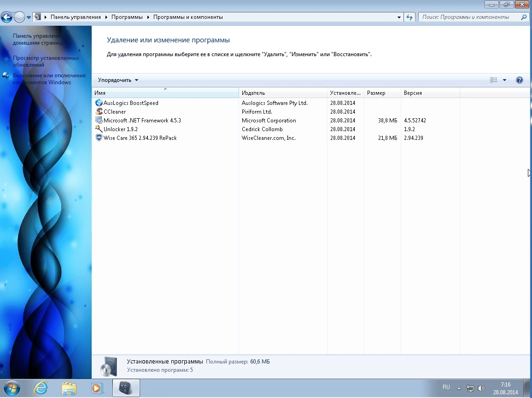The width and height of the screenshot is (532, 398).
Task: Expand arrow after Программы breadcrumb
Action: pos(148,17)
